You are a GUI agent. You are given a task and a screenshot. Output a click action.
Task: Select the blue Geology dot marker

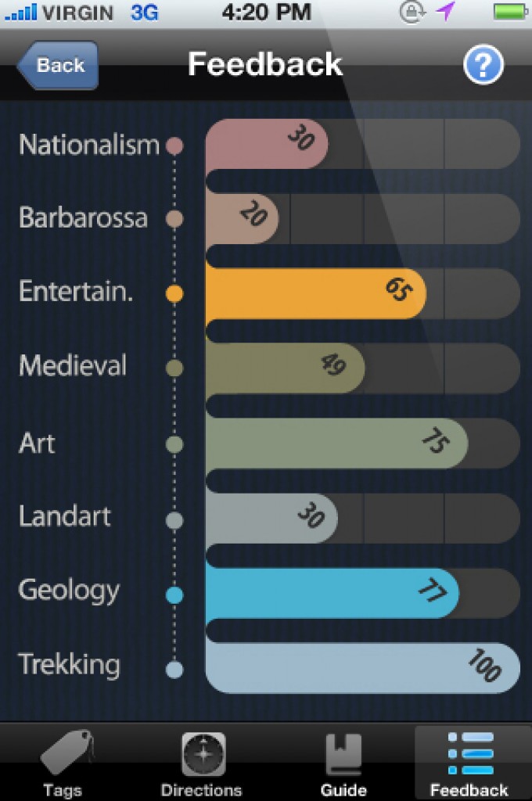pos(175,595)
